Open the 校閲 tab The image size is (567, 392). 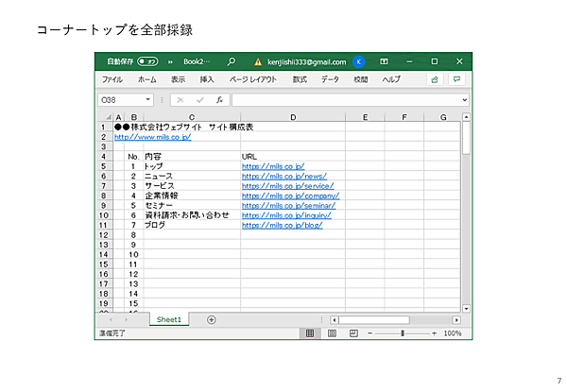tap(361, 79)
